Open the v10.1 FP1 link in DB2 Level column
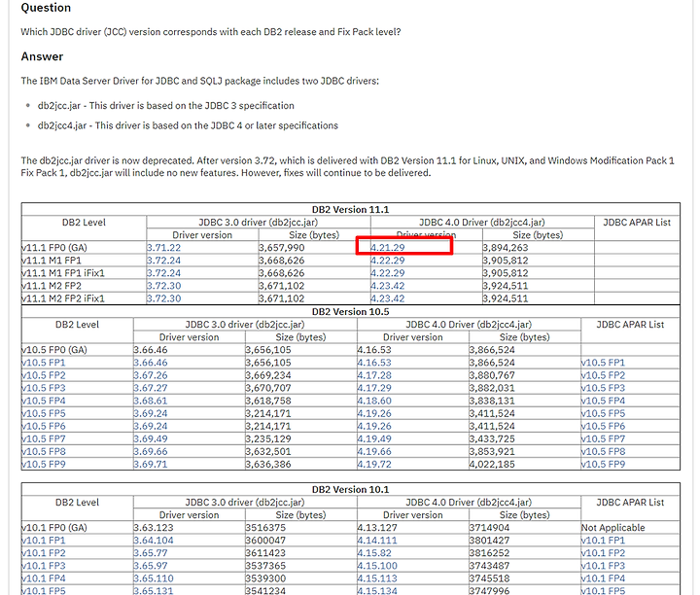Viewport: 700px width, 595px height. [44, 541]
